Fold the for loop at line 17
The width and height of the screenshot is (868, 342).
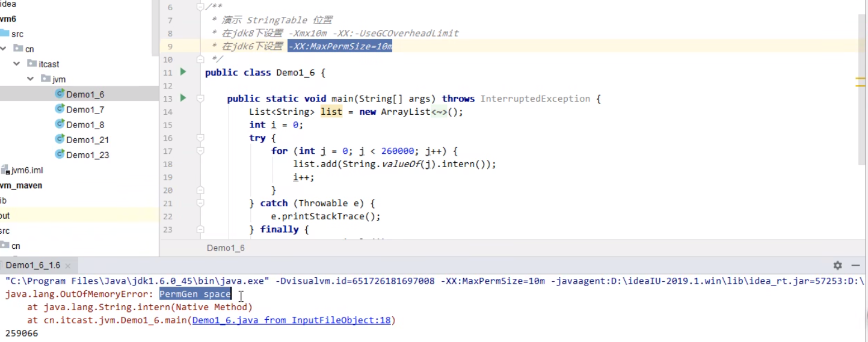point(201,151)
